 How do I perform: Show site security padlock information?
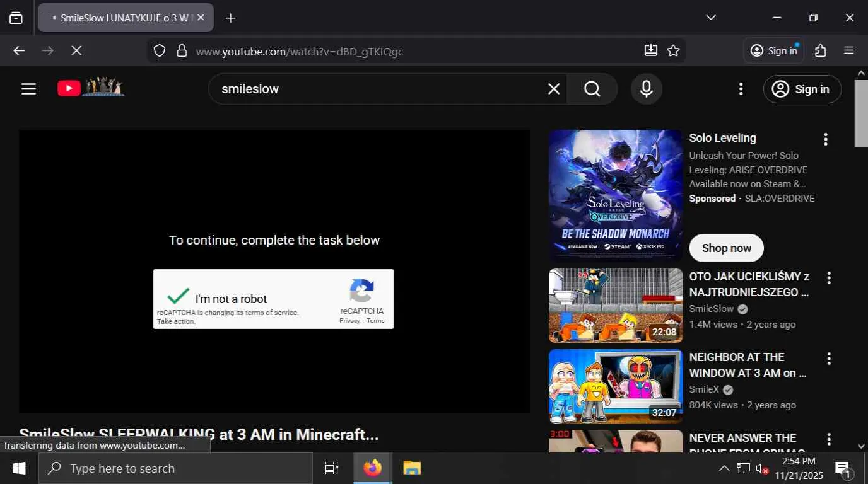click(x=182, y=51)
